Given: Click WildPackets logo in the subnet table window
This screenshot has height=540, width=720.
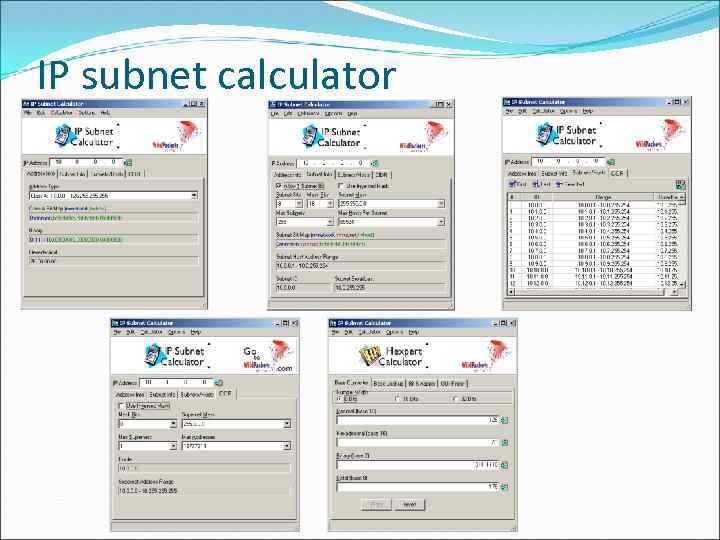Looking at the screenshot, I should pos(660,135).
